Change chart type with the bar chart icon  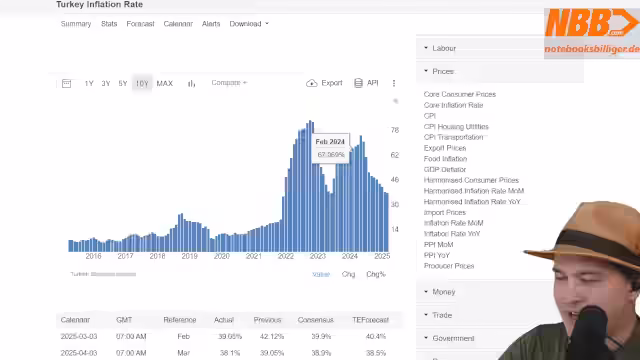click(191, 83)
